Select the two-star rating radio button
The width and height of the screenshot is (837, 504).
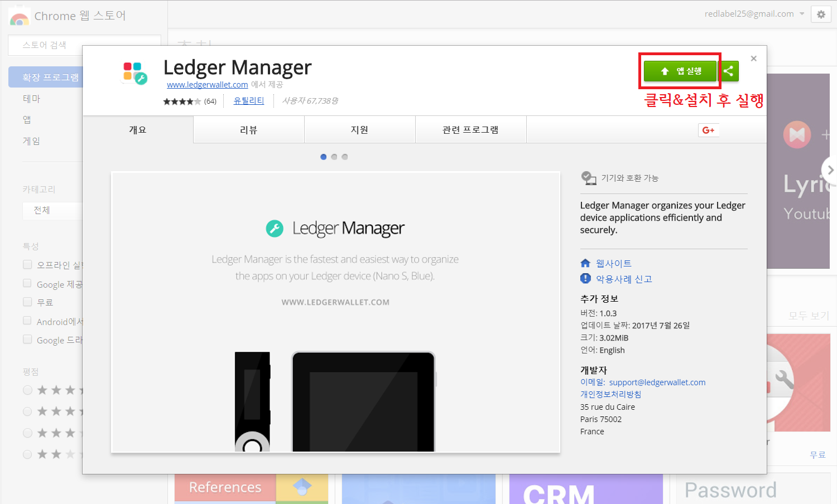27,454
